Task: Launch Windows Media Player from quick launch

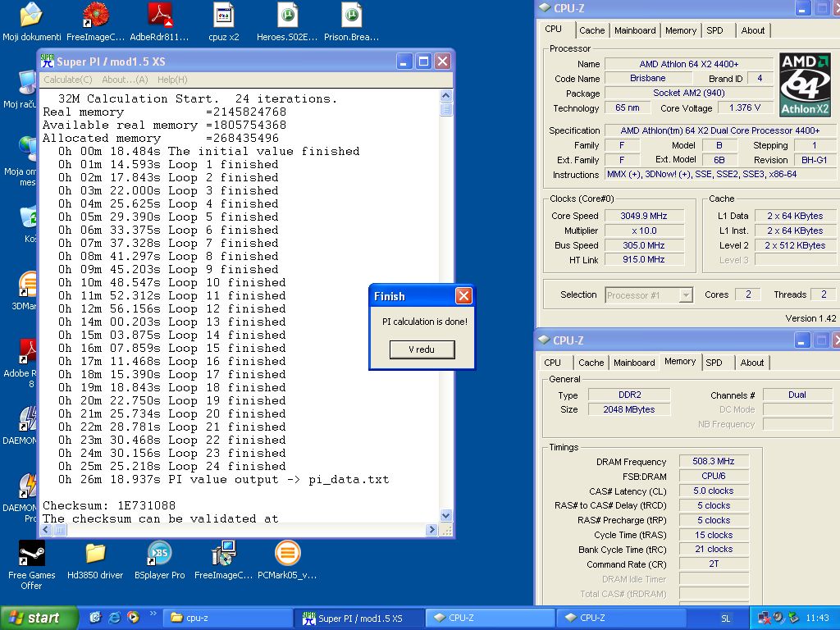Action: point(133,618)
